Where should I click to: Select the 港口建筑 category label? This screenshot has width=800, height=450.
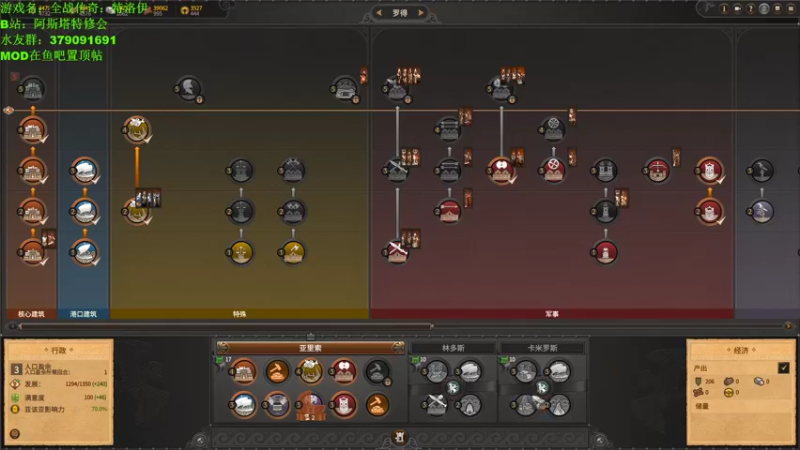pos(83,314)
